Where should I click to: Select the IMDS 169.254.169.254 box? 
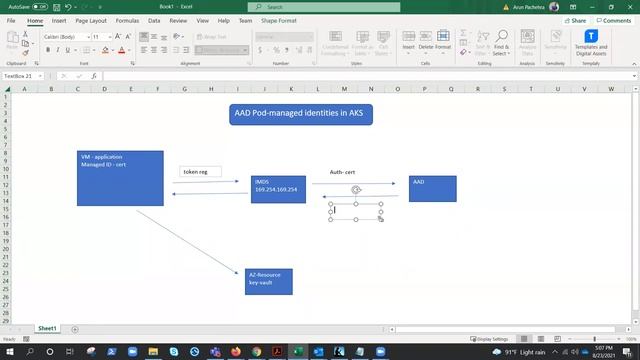click(278, 189)
